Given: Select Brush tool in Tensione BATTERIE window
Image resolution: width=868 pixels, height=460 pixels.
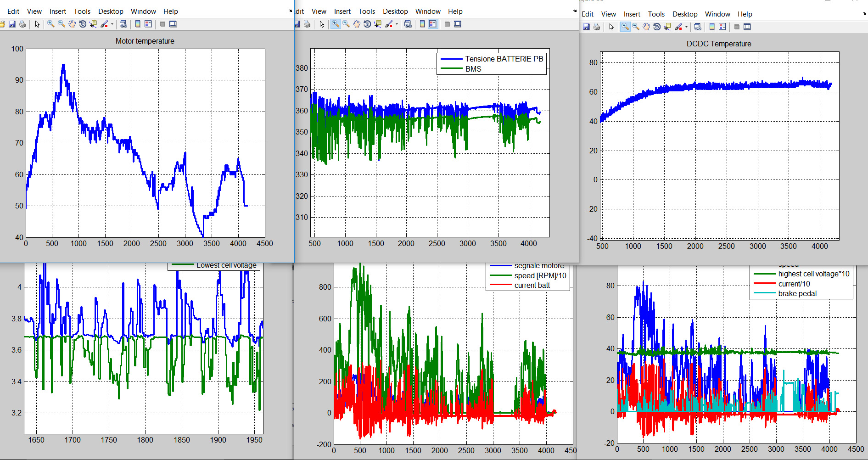Looking at the screenshot, I should (389, 24).
